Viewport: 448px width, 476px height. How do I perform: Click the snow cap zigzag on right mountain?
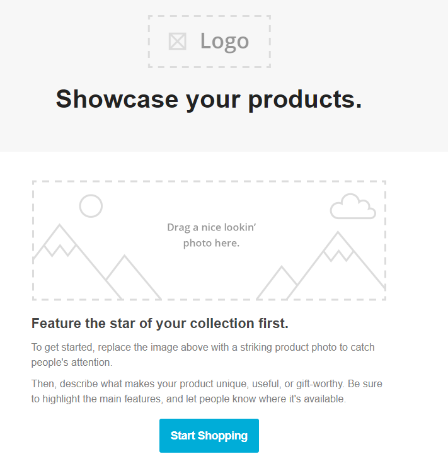pos(338,256)
